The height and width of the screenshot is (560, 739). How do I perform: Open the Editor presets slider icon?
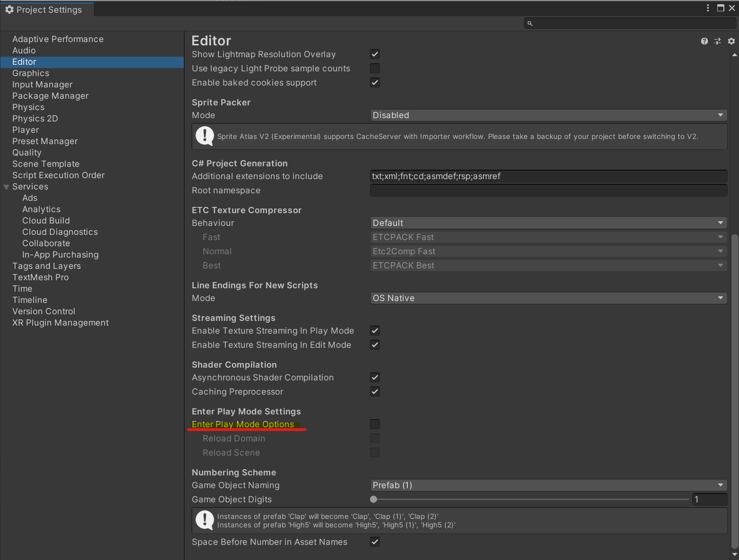[718, 41]
